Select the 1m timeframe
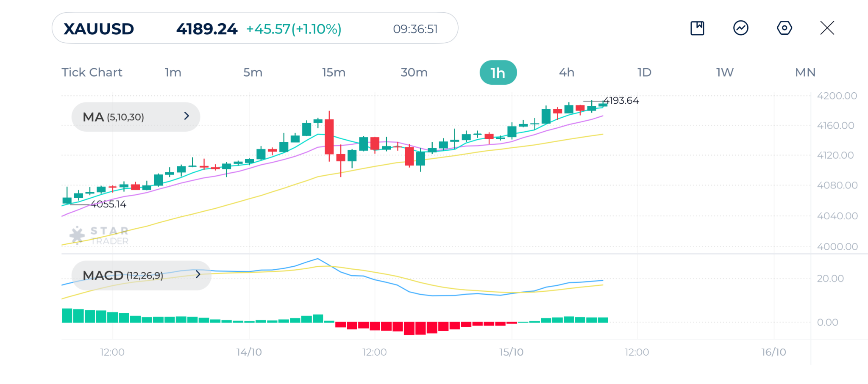The height and width of the screenshot is (384, 868). 173,72
